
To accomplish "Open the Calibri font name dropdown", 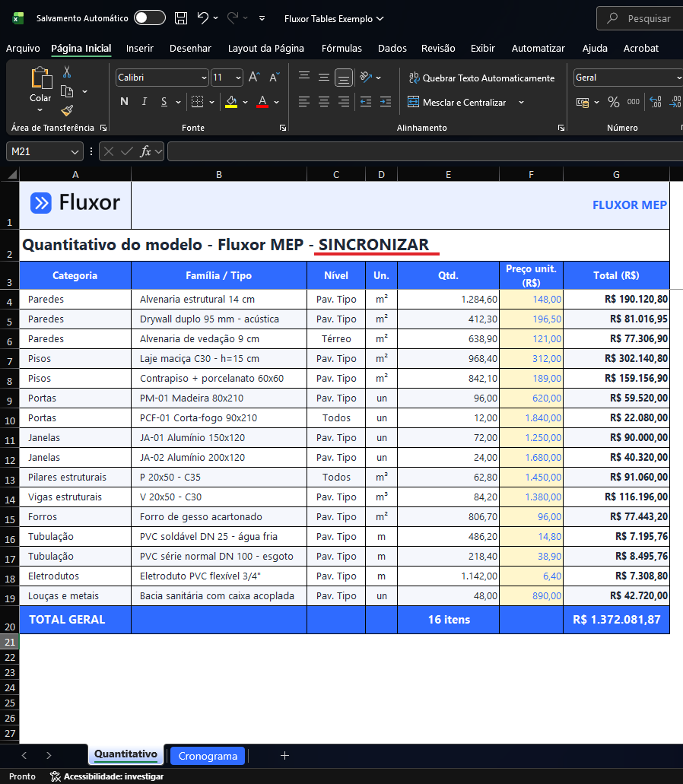I will tap(204, 78).
